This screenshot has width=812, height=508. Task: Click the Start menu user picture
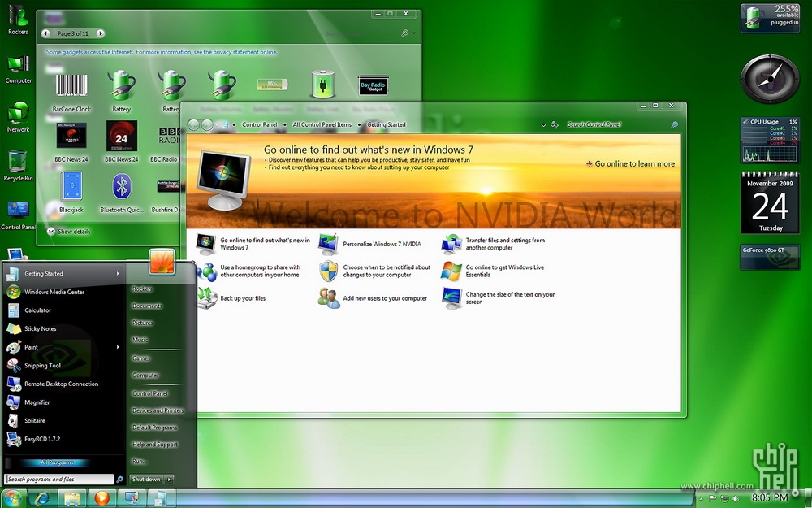tap(162, 261)
